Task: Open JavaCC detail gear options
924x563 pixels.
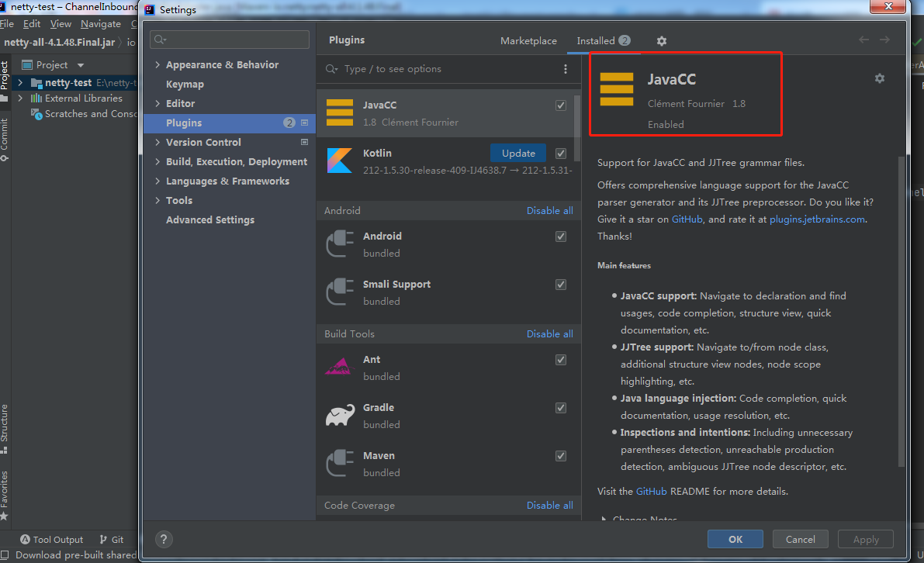Action: pos(880,78)
